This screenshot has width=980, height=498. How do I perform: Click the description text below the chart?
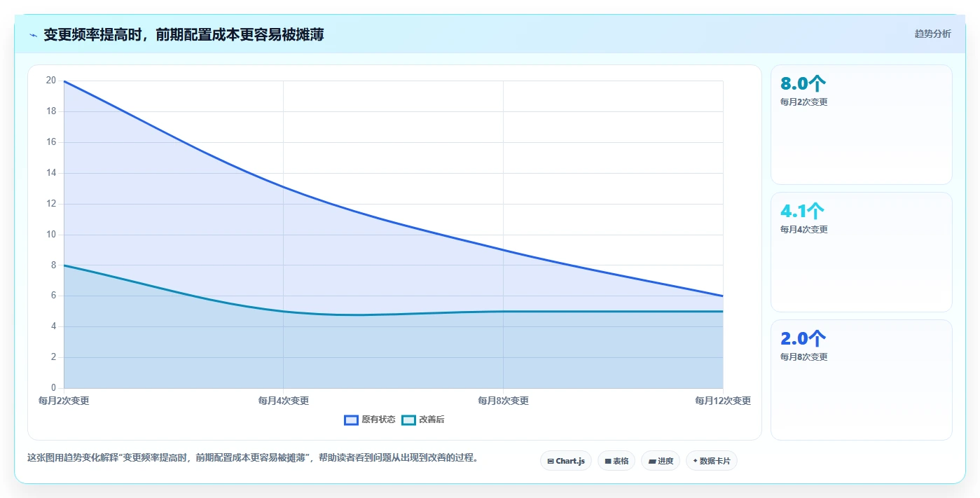[x=253, y=458]
